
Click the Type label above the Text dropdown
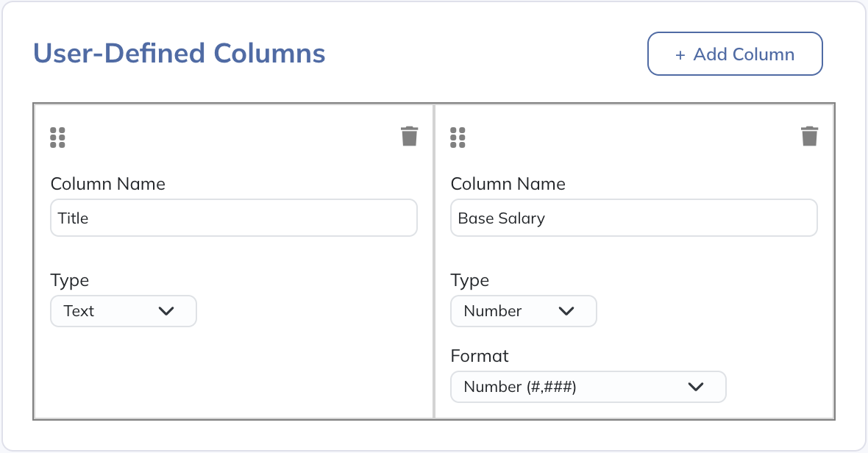pos(70,280)
